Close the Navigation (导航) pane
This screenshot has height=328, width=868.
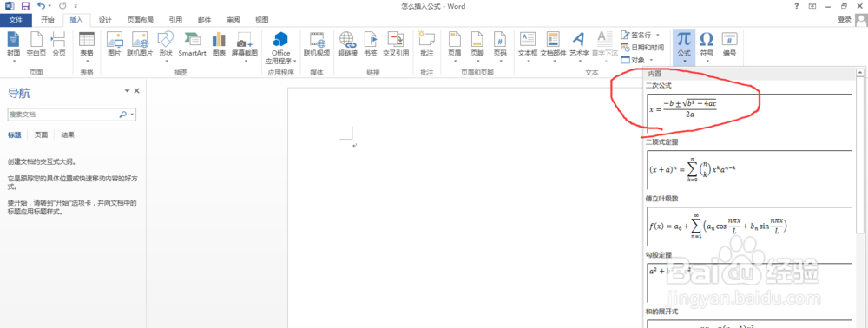137,91
